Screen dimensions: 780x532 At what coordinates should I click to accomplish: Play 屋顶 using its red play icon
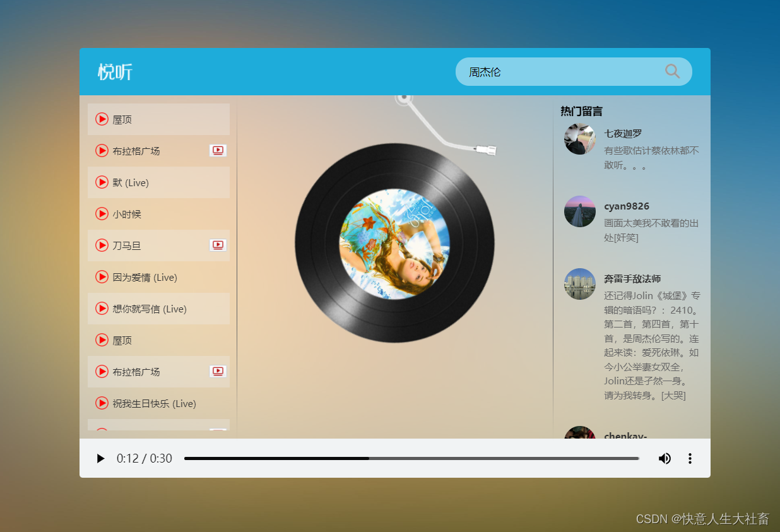pyautogui.click(x=102, y=119)
